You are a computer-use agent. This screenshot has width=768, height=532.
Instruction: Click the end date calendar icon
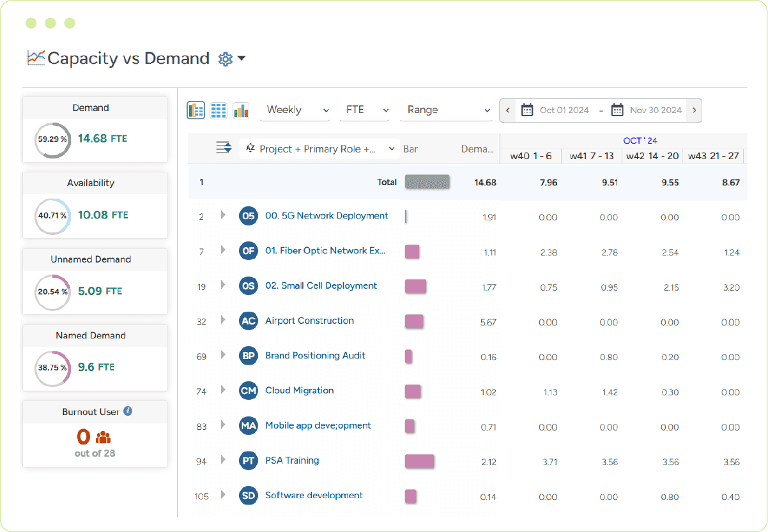click(x=617, y=110)
